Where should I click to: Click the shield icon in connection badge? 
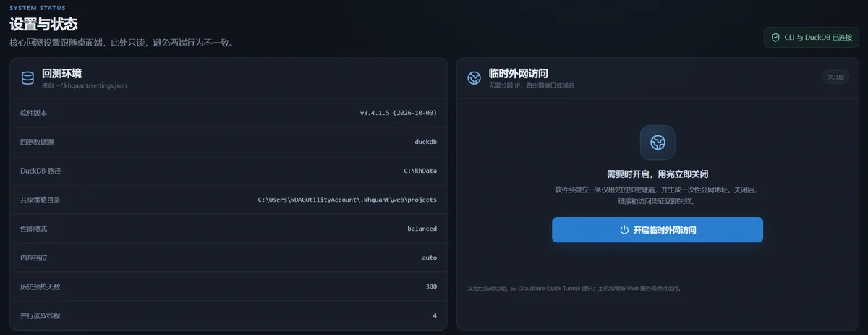coord(775,37)
